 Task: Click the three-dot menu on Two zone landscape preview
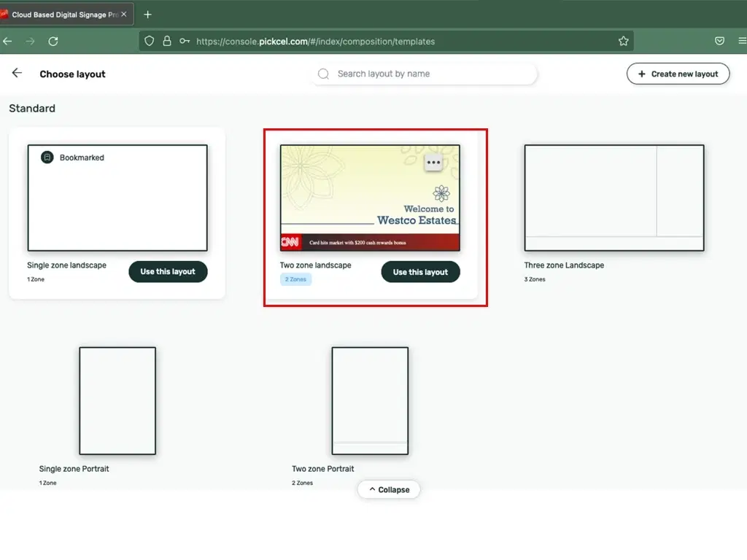coord(434,161)
